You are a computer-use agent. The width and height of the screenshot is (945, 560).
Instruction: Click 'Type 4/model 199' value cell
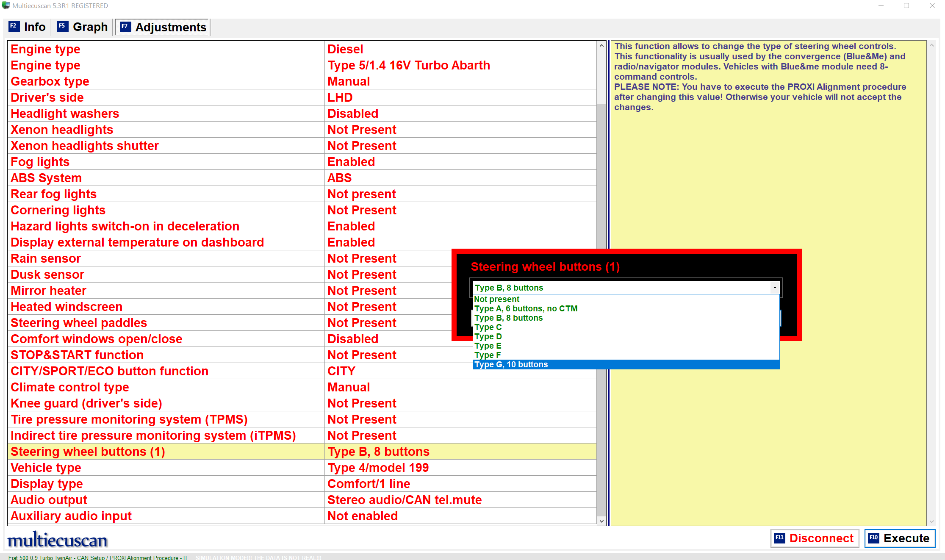point(460,468)
